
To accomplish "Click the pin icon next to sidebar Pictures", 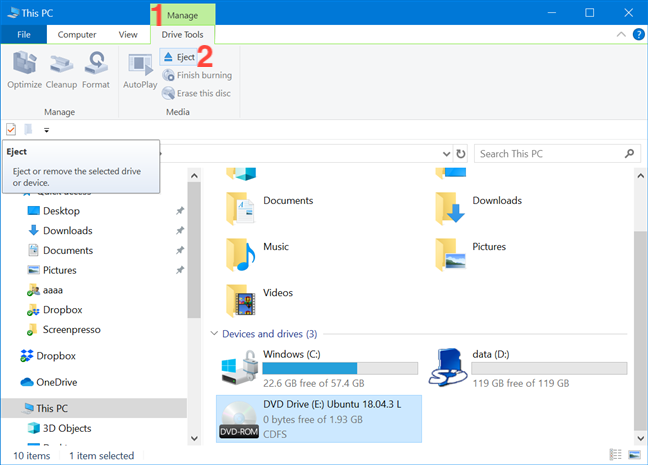I will click(x=180, y=270).
